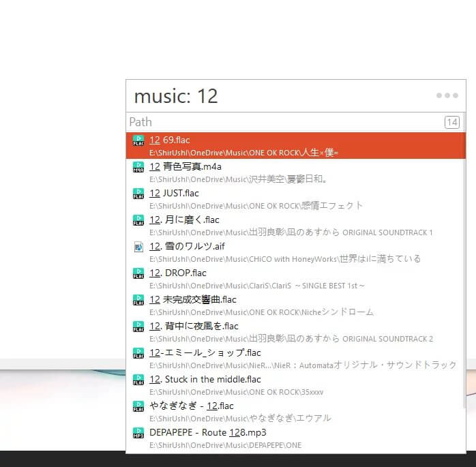Click the FLAC icon beside 12 69.flac
The height and width of the screenshot is (467, 476).
coord(138,140)
